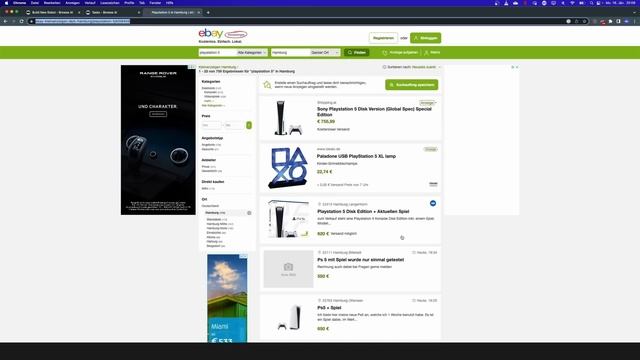Click the Ps5 + Spiel console thumbnail

(288, 318)
